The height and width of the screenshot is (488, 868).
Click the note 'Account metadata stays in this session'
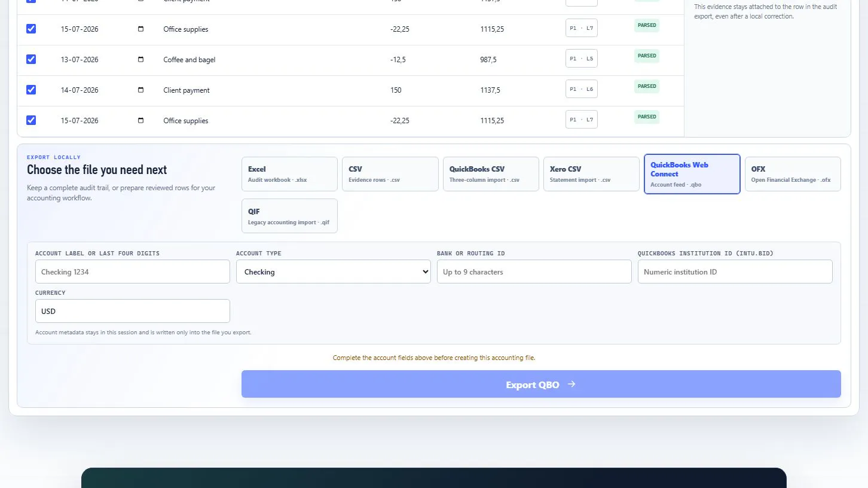[x=143, y=333]
